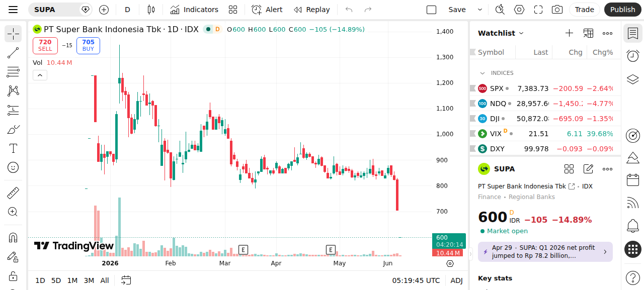The height and width of the screenshot is (290, 644).
Task: Toggle magnet mode for drawings
Action: (x=13, y=237)
